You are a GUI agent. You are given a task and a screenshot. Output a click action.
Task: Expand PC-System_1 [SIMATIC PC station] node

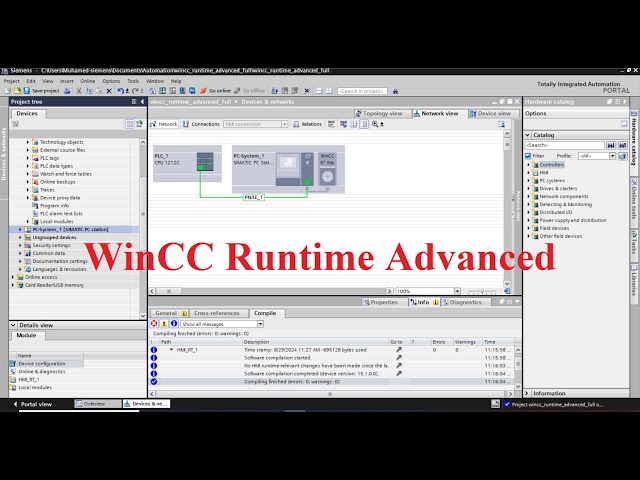coord(20,229)
